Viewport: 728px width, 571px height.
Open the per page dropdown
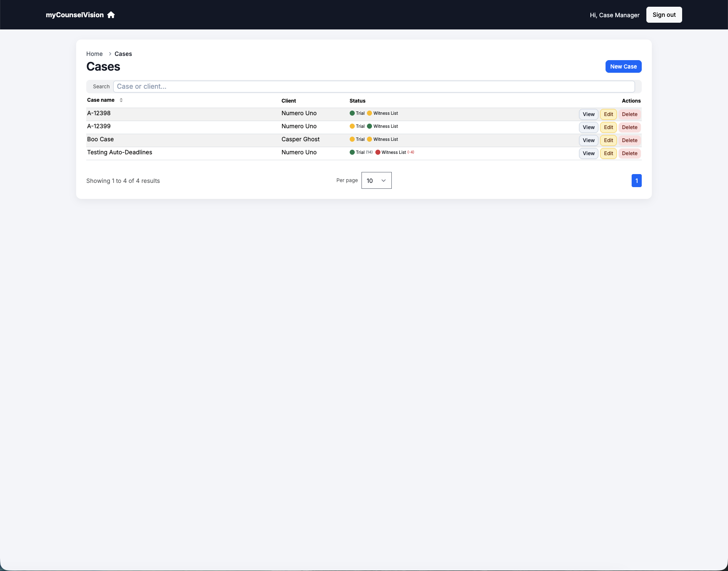pos(376,180)
